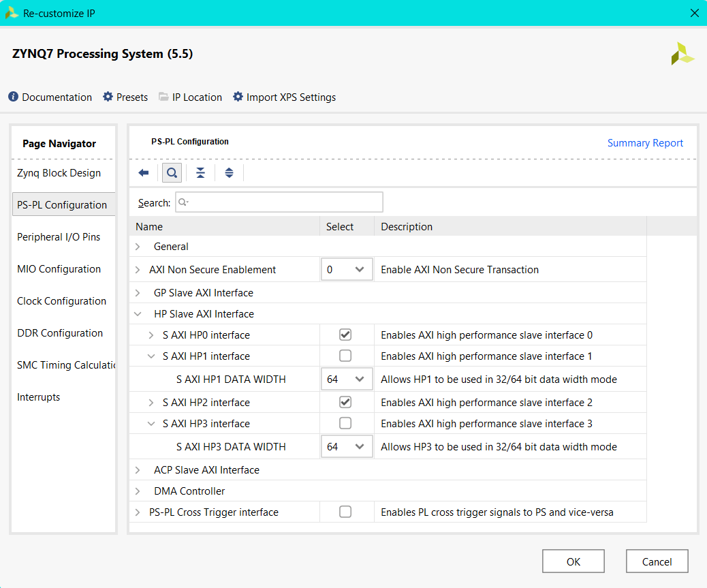Open the SMC Timing Calculation page
The width and height of the screenshot is (707, 588).
[66, 365]
